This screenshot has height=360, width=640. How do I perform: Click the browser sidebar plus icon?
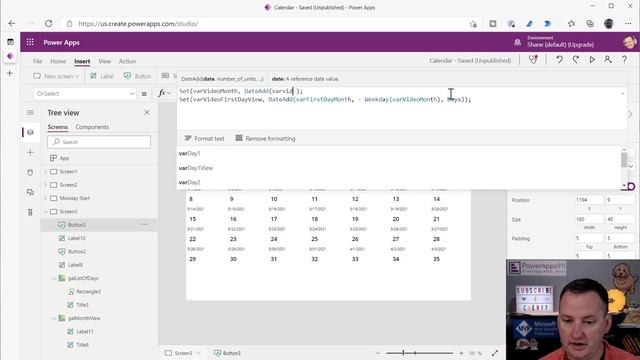(10, 73)
